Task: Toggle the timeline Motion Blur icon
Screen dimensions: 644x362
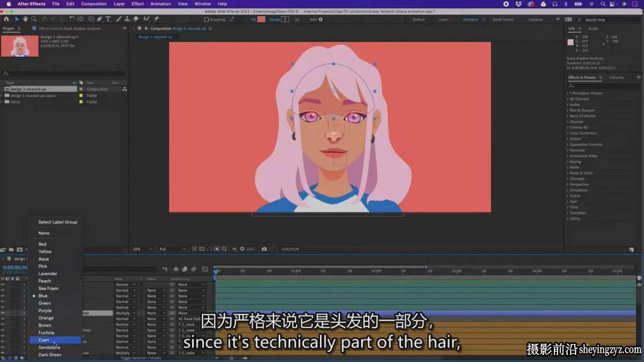Action: pos(194,269)
